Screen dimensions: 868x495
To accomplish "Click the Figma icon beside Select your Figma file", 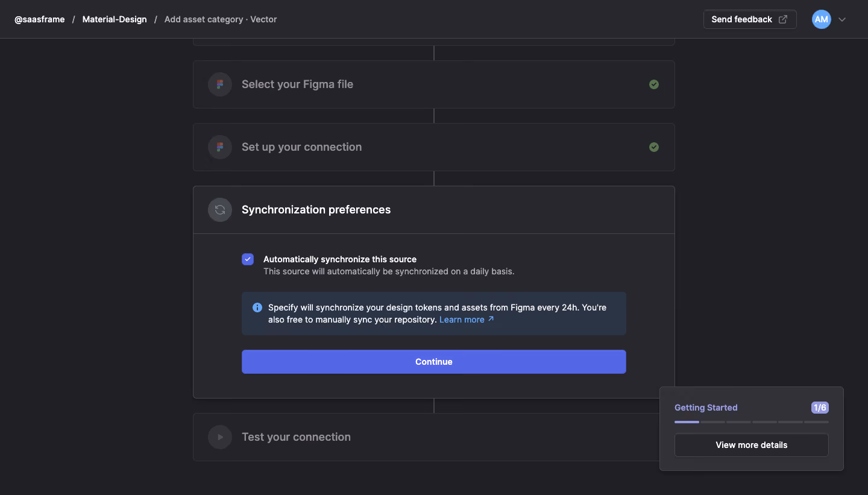I will coord(220,84).
